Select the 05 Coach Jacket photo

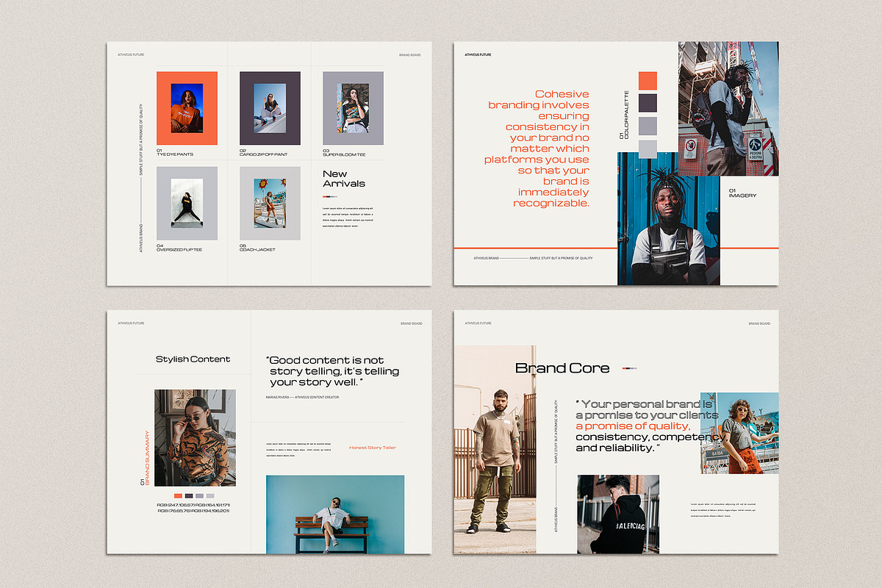point(270,203)
